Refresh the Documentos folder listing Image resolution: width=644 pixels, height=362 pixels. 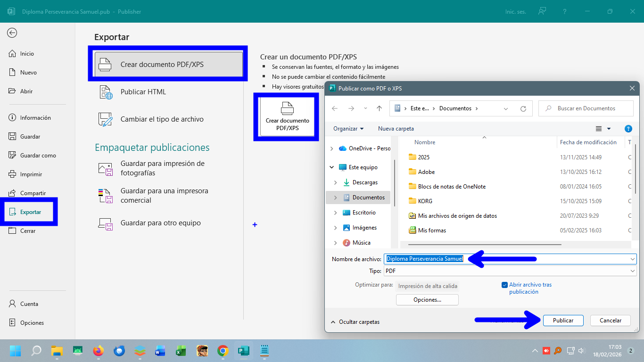tap(523, 108)
